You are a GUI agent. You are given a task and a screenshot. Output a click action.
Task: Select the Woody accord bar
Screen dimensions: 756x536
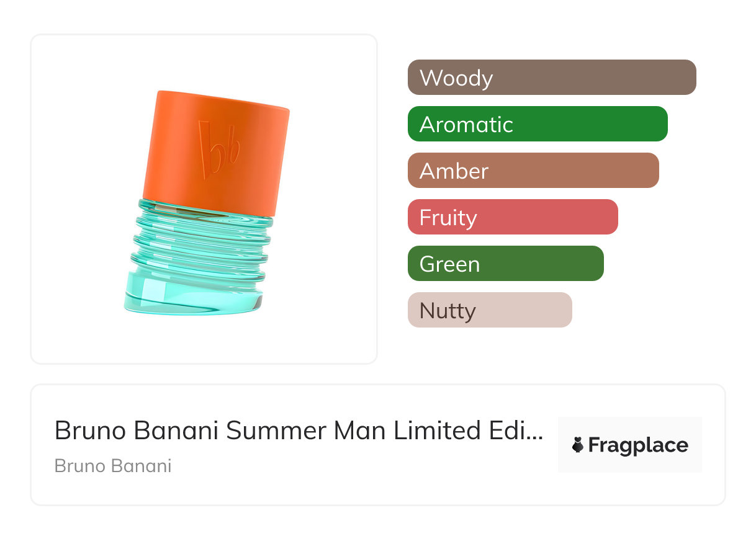(x=551, y=78)
